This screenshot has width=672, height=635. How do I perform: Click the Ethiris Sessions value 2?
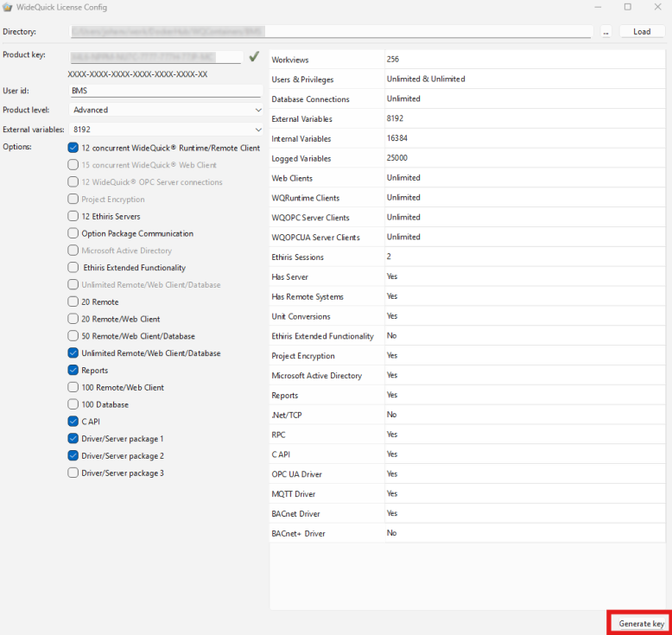click(389, 257)
